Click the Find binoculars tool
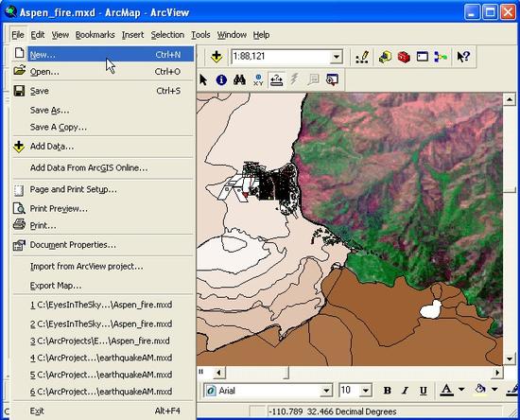 [x=239, y=80]
